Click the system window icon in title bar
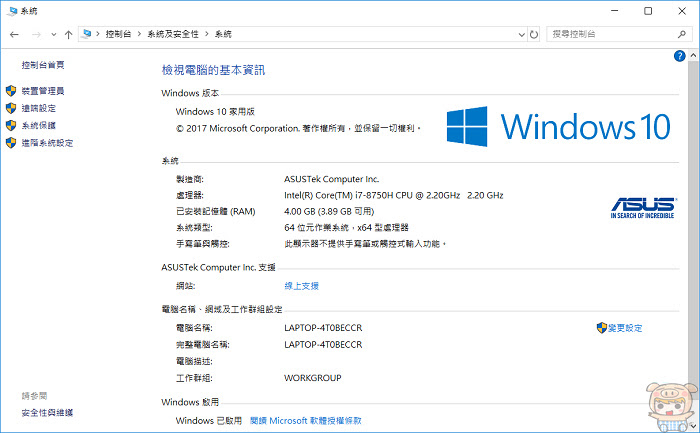 pyautogui.click(x=12, y=11)
